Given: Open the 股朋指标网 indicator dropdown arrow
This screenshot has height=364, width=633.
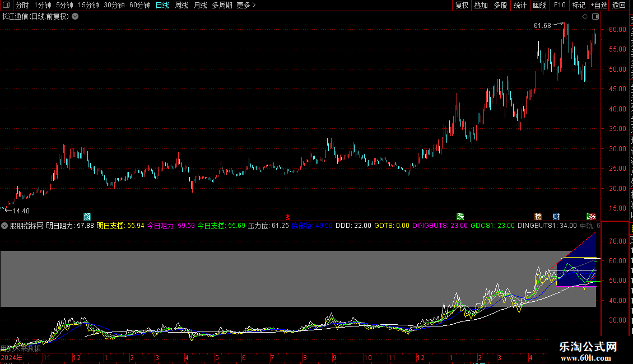Looking at the screenshot, I should (4, 226).
